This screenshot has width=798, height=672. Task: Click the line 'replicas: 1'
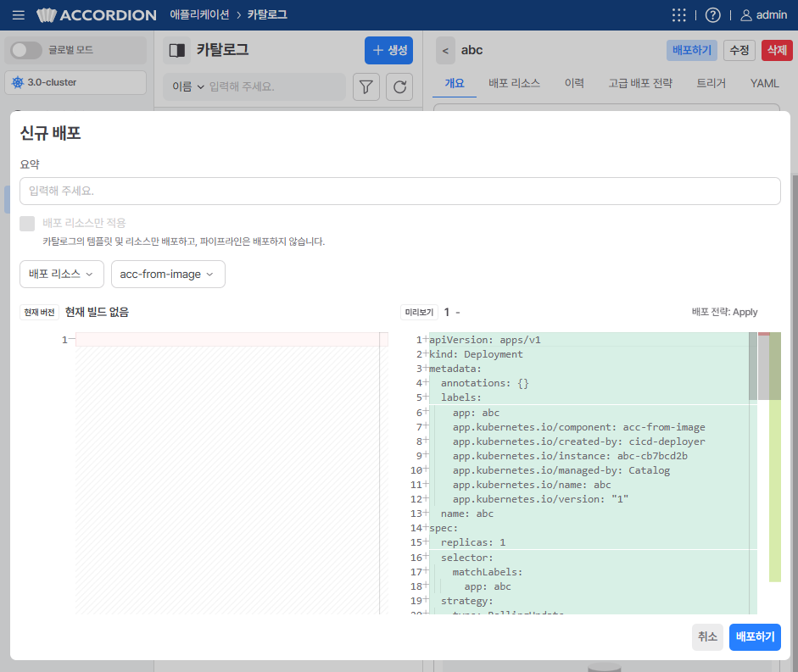point(473,543)
